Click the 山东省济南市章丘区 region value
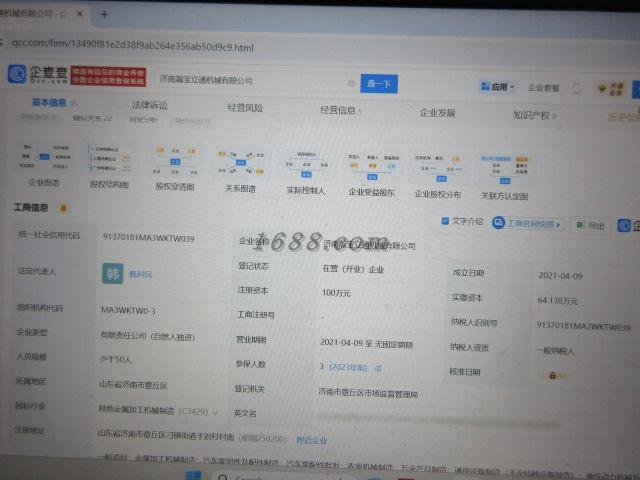The width and height of the screenshot is (640, 480). pyautogui.click(x=133, y=384)
